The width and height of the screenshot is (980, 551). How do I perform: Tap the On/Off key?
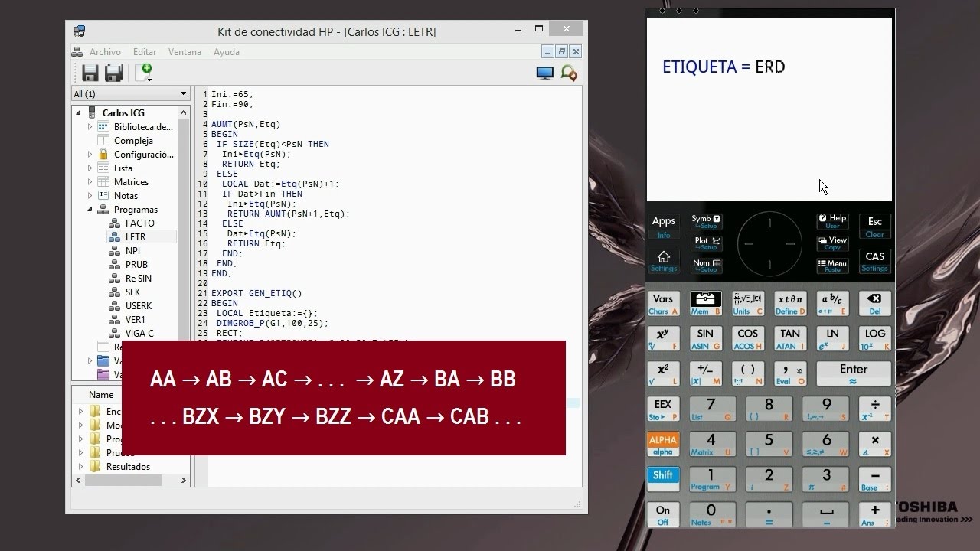[663, 514]
